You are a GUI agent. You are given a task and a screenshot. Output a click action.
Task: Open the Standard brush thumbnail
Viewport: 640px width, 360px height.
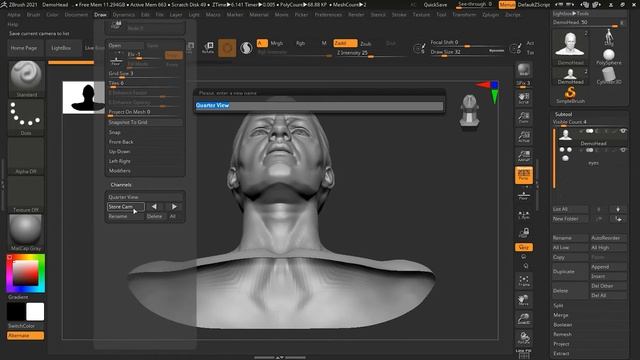26,79
